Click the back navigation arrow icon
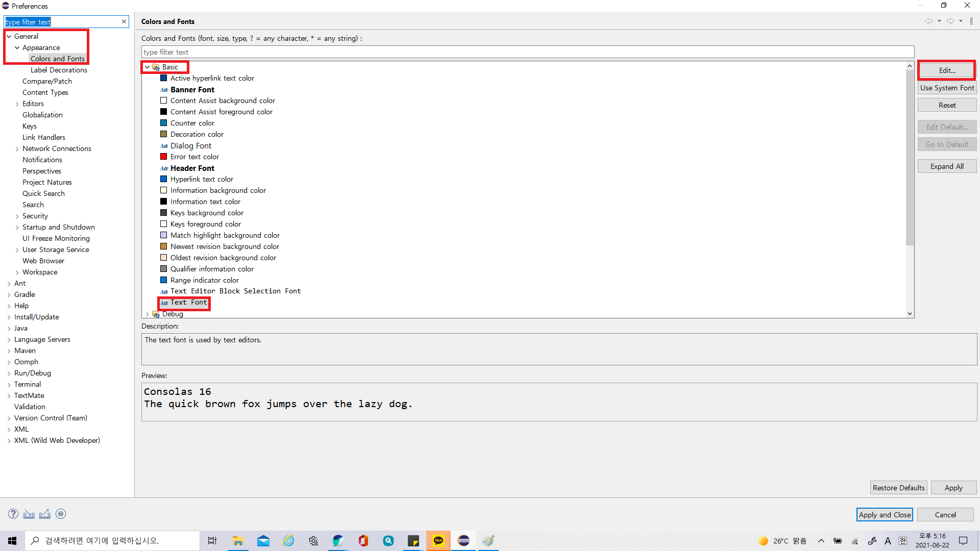Viewport: 980px width, 551px height. click(928, 21)
